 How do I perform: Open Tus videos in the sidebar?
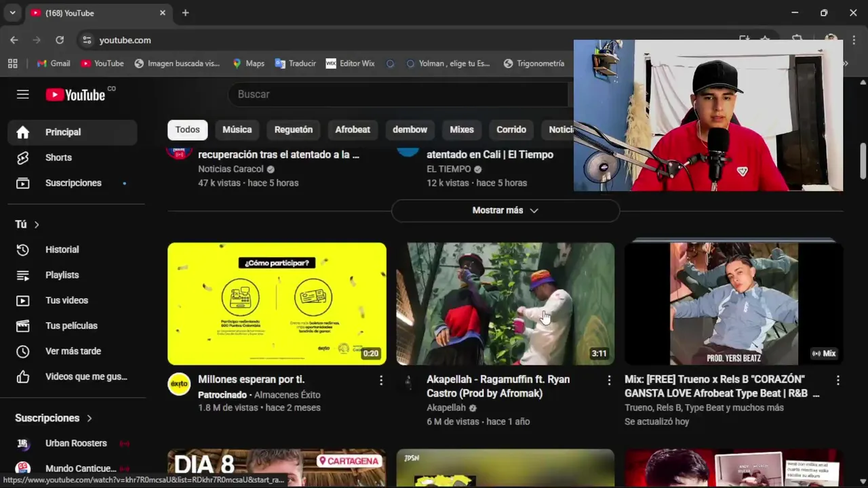(x=73, y=300)
